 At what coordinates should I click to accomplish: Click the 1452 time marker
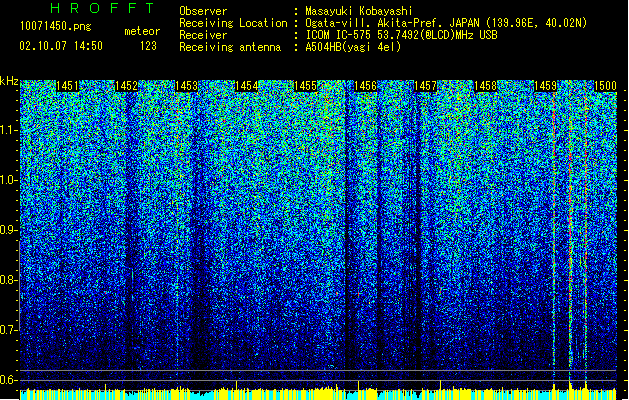point(127,86)
